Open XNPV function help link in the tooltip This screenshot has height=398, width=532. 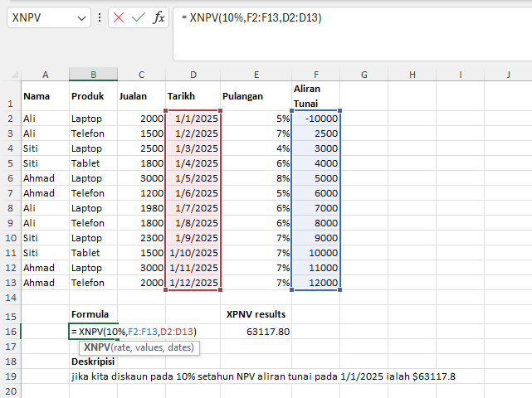97,347
